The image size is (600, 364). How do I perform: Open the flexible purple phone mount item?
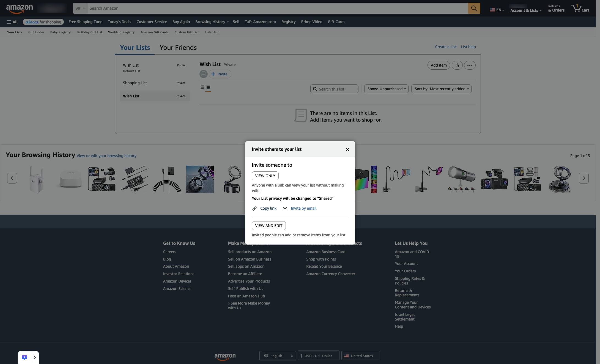click(429, 179)
